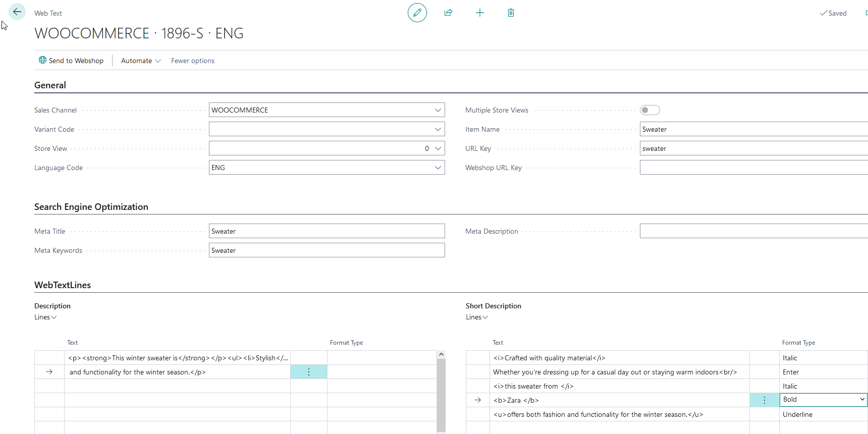Expand Short Description Lines menu
868x434 pixels.
pos(477,317)
